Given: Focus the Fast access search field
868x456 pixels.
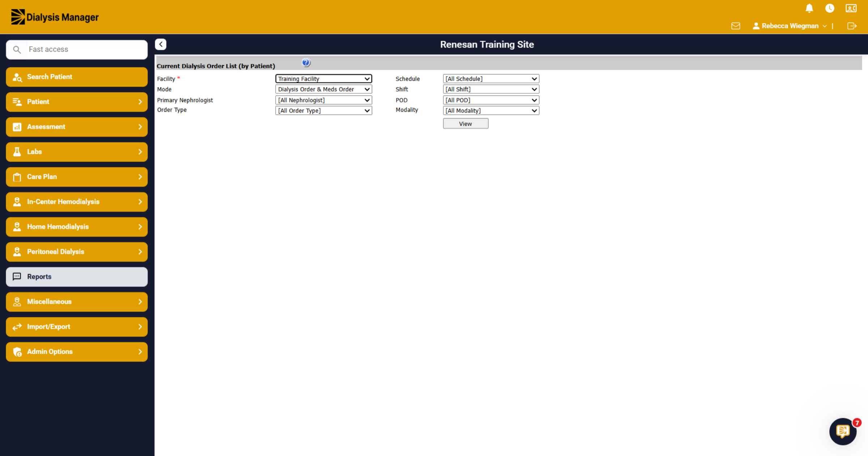Looking at the screenshot, I should coord(77,50).
